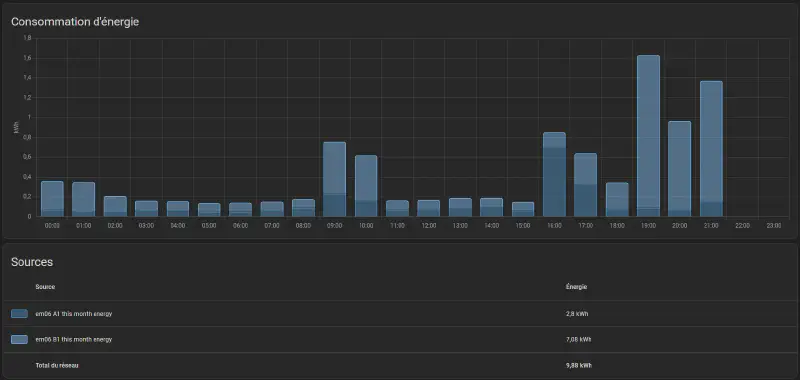This screenshot has width=800, height=380.
Task: Click the Consommation d'énergie title
Action: coord(75,22)
